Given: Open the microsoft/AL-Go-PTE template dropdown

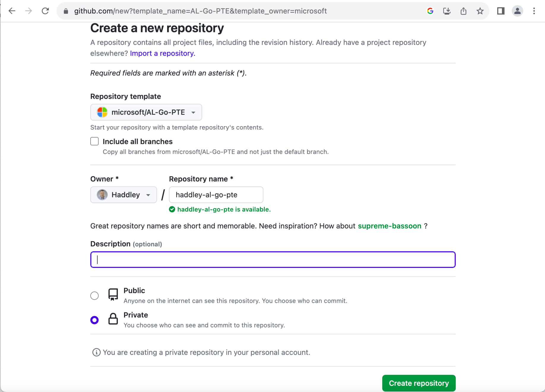Looking at the screenshot, I should tap(146, 112).
